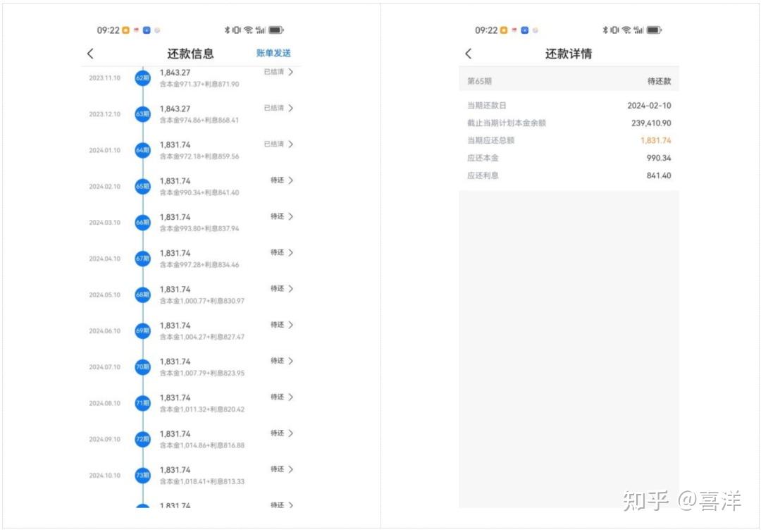Select the 68期 timeline badge
Screen dimensions: 761x532
[x=142, y=295]
